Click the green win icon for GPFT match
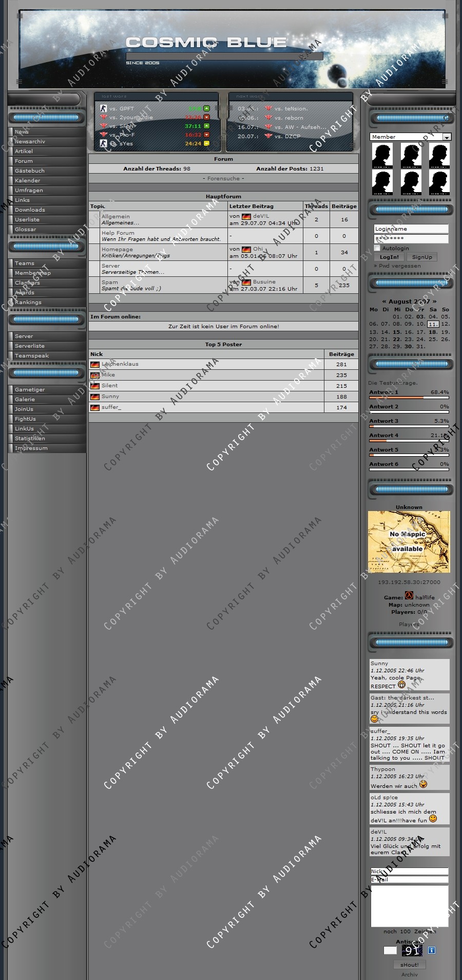 pyautogui.click(x=207, y=108)
